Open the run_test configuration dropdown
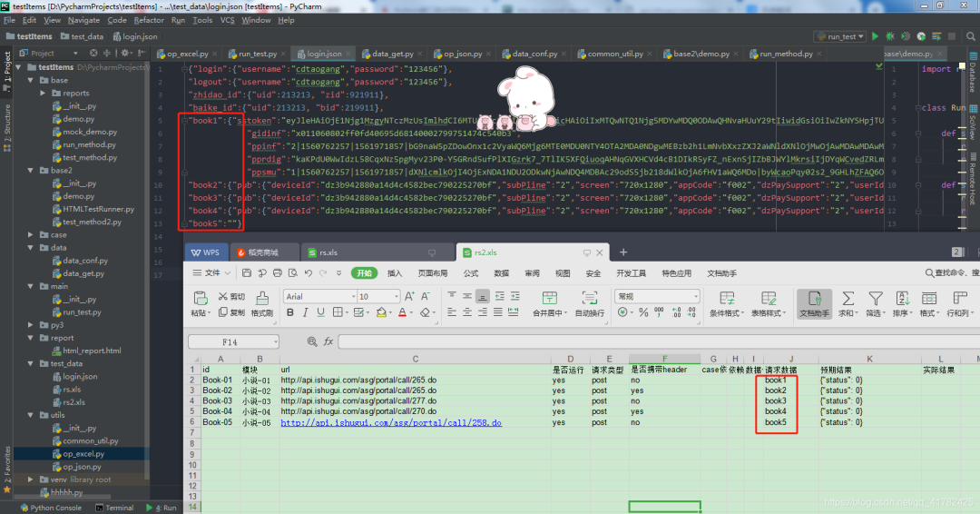The image size is (980, 514). [840, 36]
